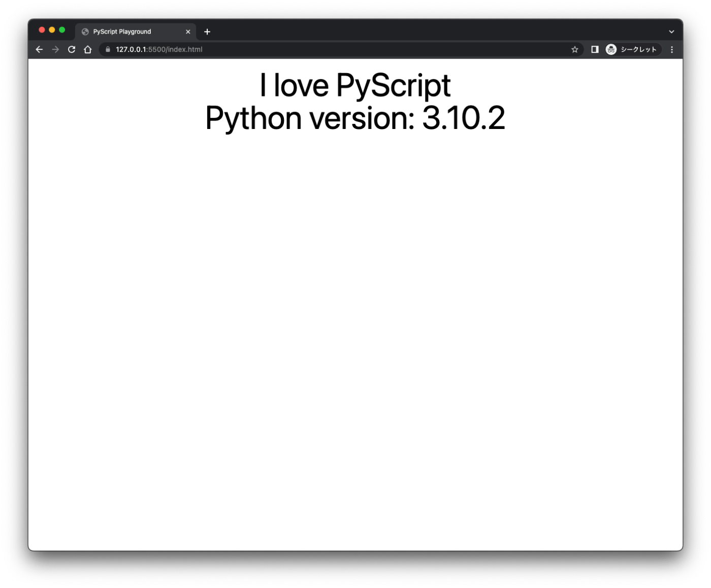Click the red close window button

42,30
